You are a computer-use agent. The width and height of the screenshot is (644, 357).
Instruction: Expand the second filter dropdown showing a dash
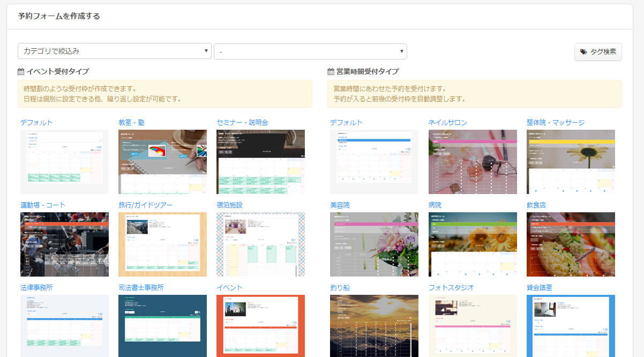coord(310,51)
